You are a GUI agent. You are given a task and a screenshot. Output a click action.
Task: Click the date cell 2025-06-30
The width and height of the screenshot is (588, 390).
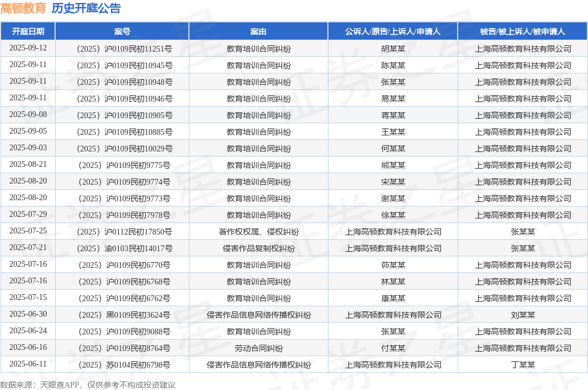28,314
